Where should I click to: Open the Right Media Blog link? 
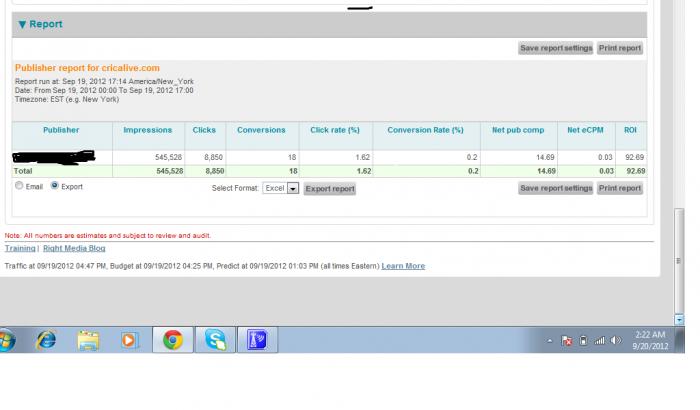click(74, 248)
